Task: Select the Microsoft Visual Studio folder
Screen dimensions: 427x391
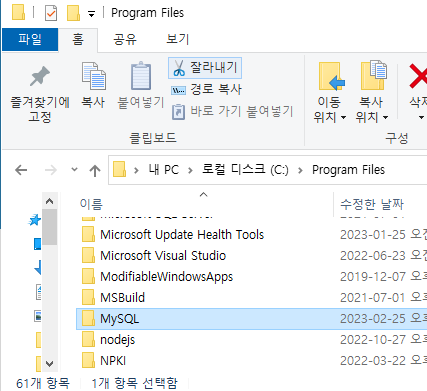Action: 163,256
